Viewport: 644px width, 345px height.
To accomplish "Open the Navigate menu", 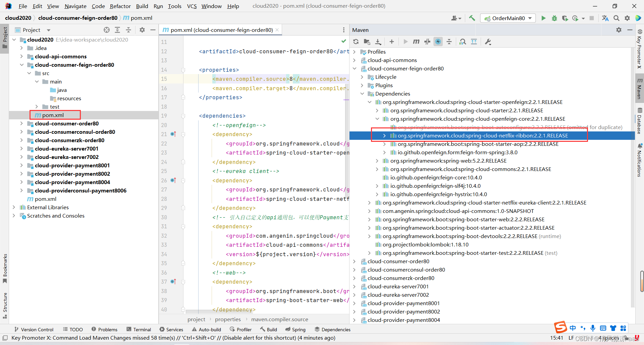I will coord(75,6).
